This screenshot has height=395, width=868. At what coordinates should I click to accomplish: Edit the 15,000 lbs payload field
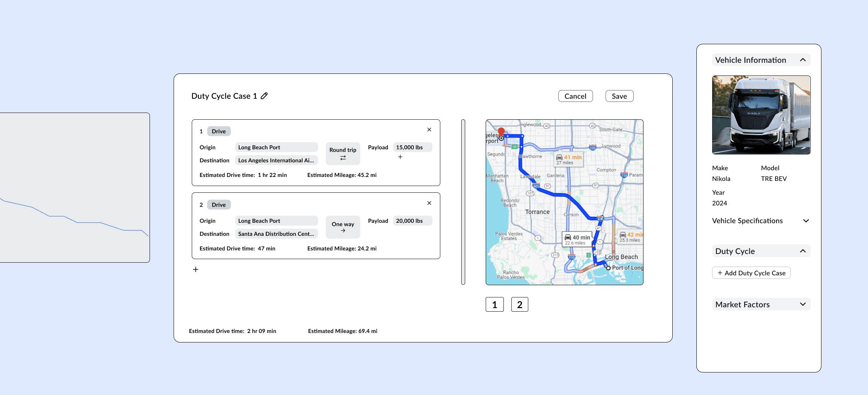[413, 147]
